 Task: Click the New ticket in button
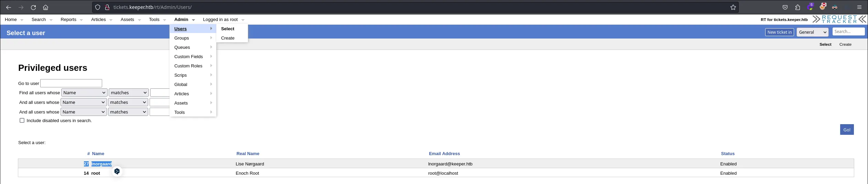(x=779, y=32)
